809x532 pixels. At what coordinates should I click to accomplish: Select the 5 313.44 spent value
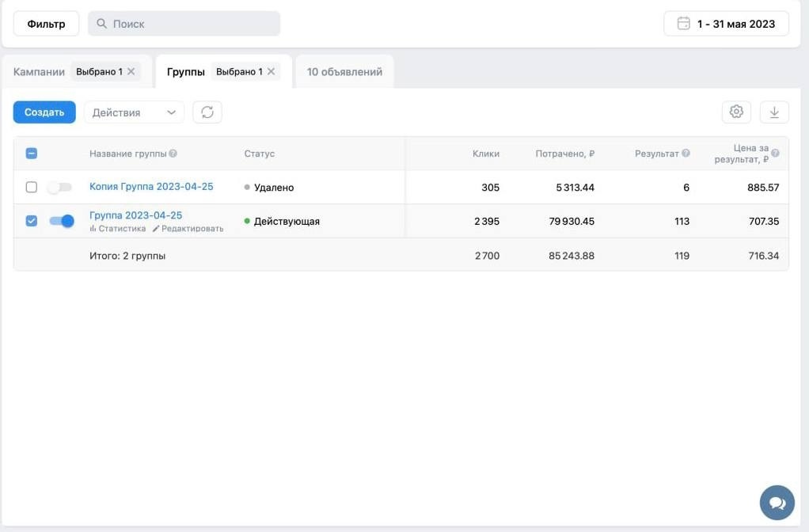coord(575,188)
